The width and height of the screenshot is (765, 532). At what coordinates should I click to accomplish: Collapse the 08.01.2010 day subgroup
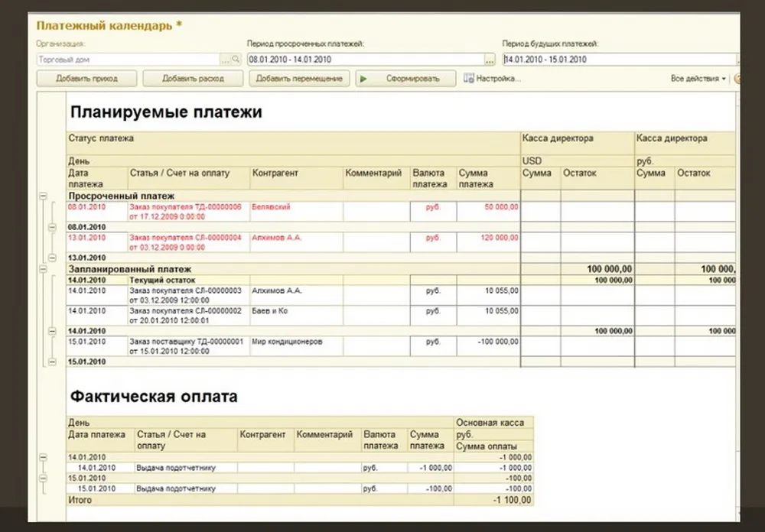pos(52,227)
